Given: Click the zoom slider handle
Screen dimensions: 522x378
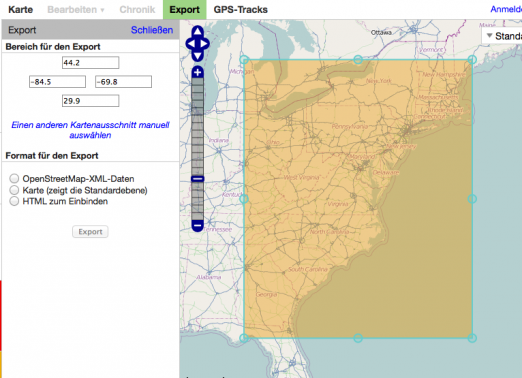Looking at the screenshot, I should click(x=198, y=179).
